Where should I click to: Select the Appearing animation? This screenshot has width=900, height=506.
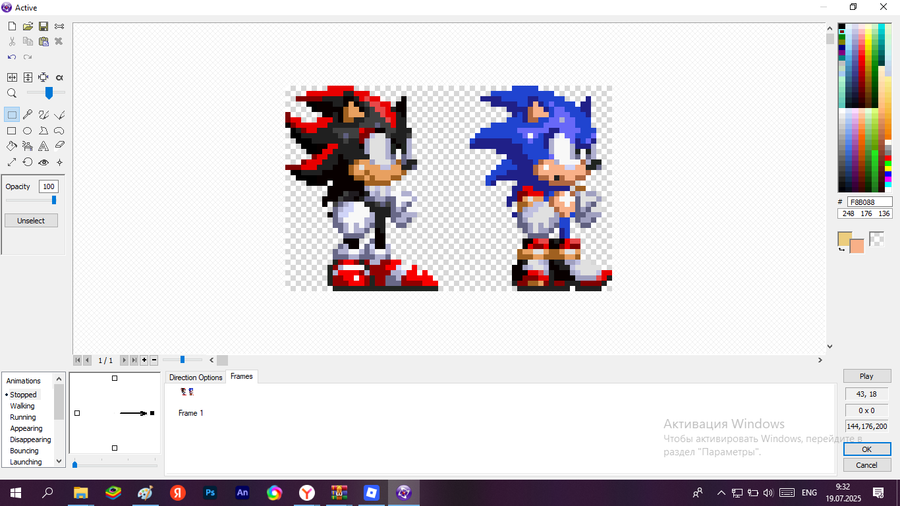click(x=26, y=429)
